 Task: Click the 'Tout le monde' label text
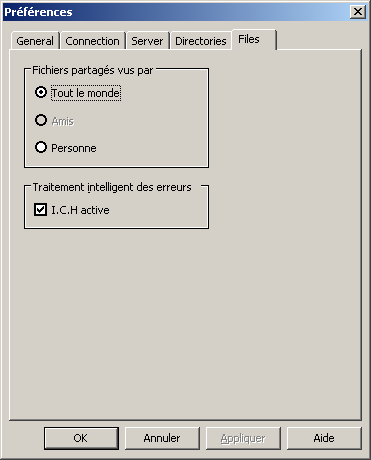[86, 93]
